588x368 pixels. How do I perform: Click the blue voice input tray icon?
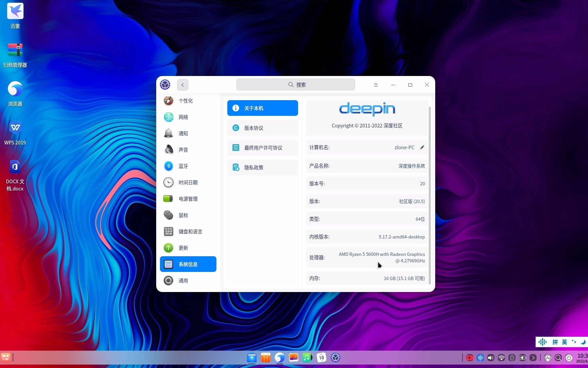click(x=480, y=357)
